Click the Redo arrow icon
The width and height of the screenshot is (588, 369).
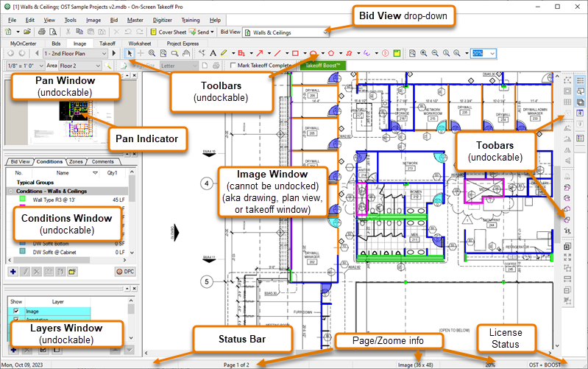click(x=140, y=32)
